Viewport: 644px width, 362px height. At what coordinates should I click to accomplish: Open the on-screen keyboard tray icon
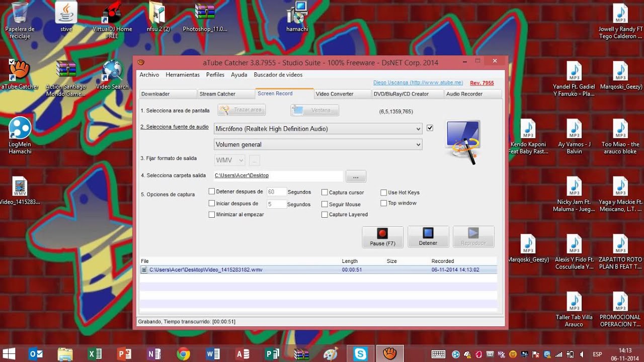(x=438, y=354)
